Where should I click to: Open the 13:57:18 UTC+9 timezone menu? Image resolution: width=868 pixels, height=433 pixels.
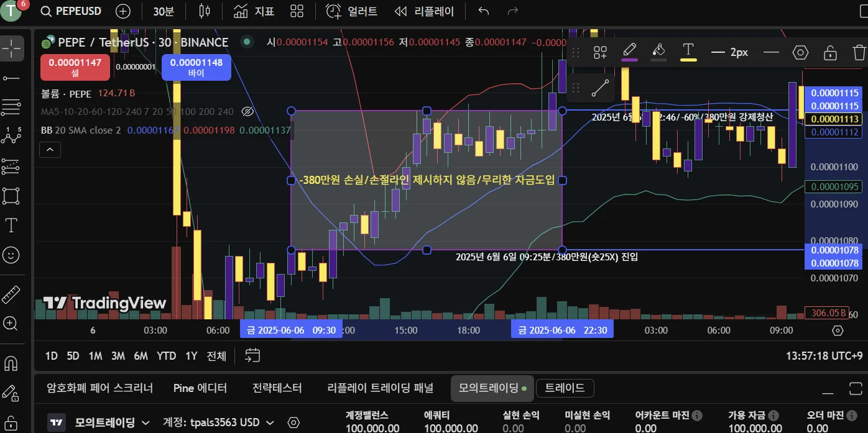coord(824,356)
